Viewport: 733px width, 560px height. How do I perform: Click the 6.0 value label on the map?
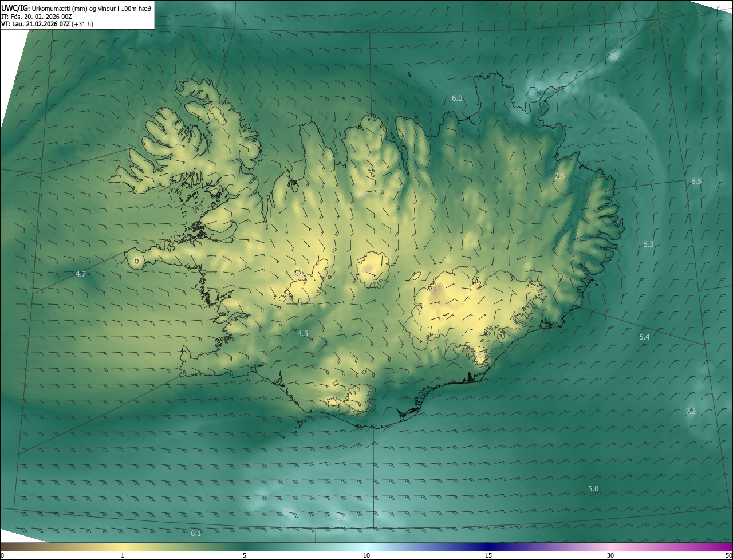click(x=457, y=98)
